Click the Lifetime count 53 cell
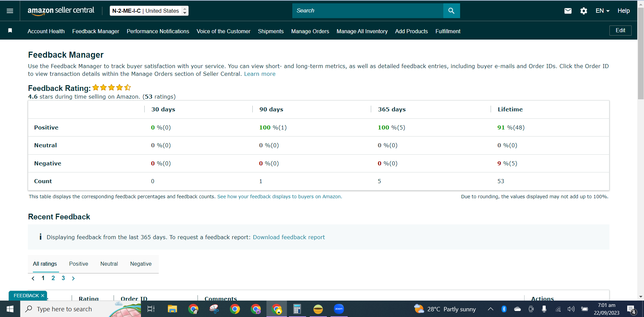Screen dimensions: 644x317 (501, 181)
